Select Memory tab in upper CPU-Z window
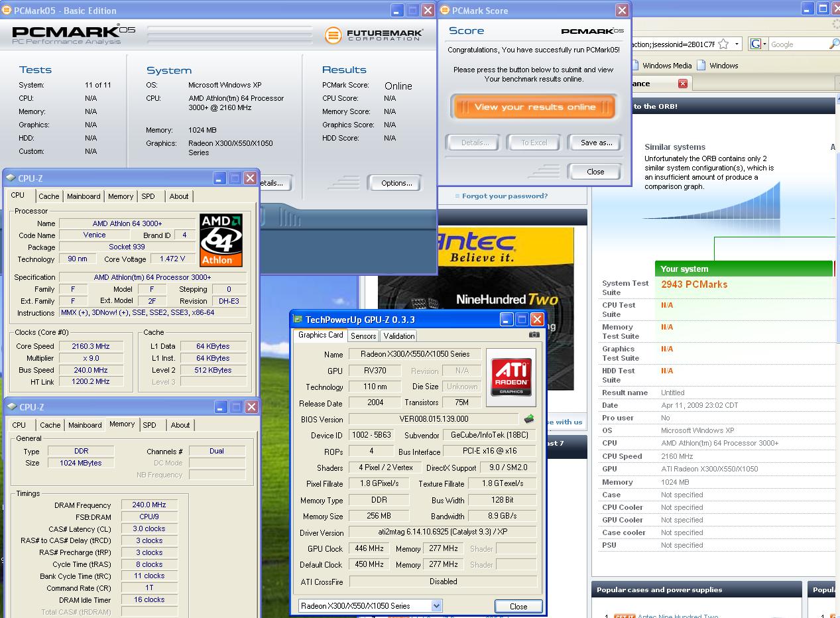Image resolution: width=840 pixels, height=618 pixels. pyautogui.click(x=121, y=196)
